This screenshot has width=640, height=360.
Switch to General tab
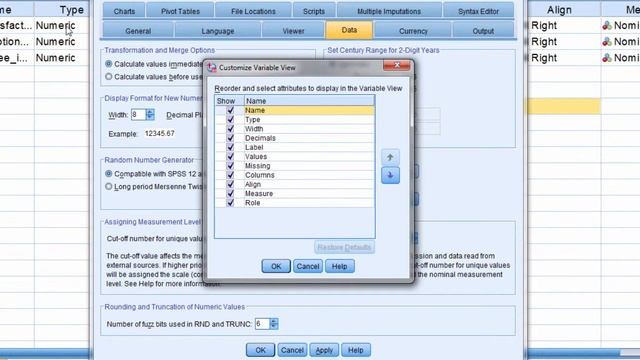tap(138, 31)
